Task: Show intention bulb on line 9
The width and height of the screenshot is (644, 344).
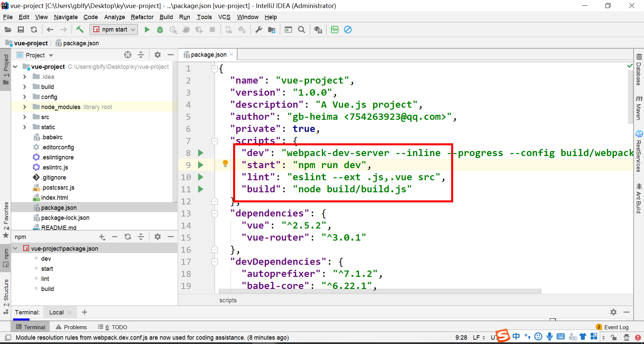Action: tap(225, 163)
